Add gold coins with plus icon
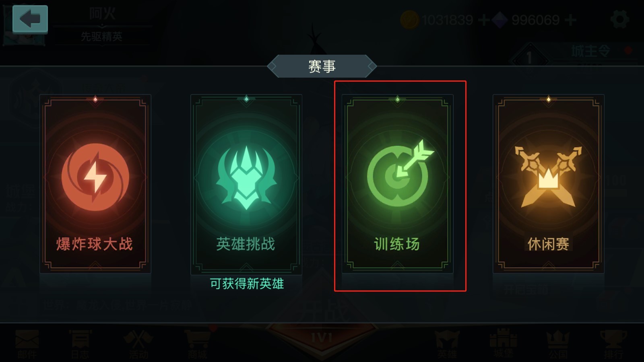Image resolution: width=644 pixels, height=362 pixels. click(484, 20)
